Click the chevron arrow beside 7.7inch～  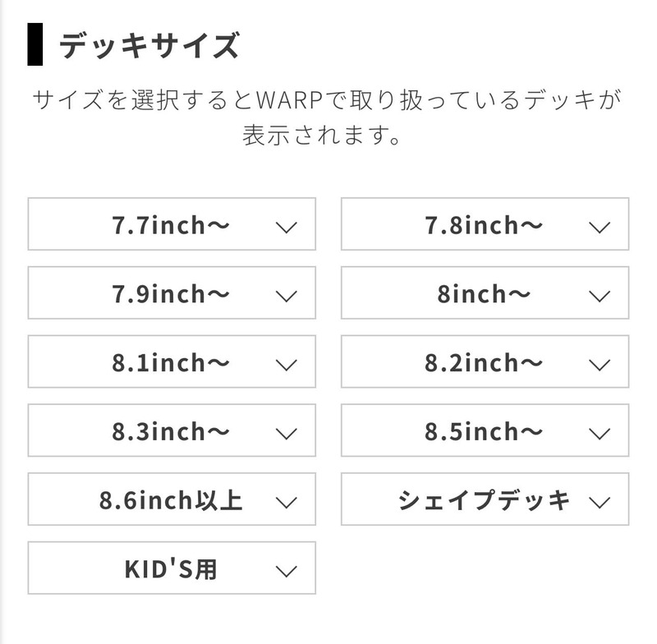(x=286, y=226)
